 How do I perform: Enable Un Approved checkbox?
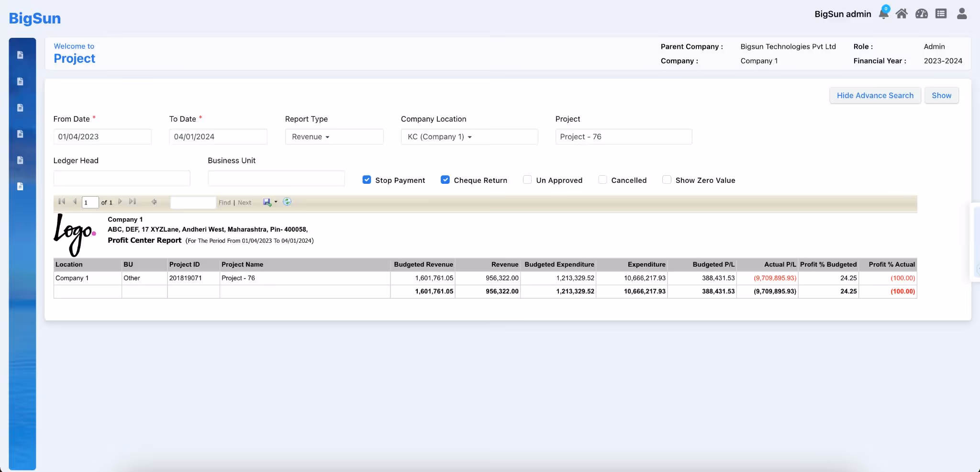(527, 180)
